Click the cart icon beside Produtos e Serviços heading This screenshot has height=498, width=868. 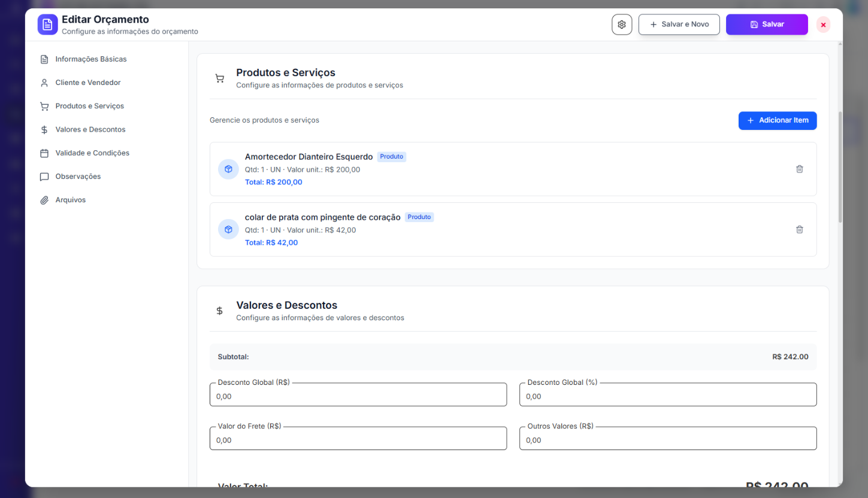click(x=219, y=78)
